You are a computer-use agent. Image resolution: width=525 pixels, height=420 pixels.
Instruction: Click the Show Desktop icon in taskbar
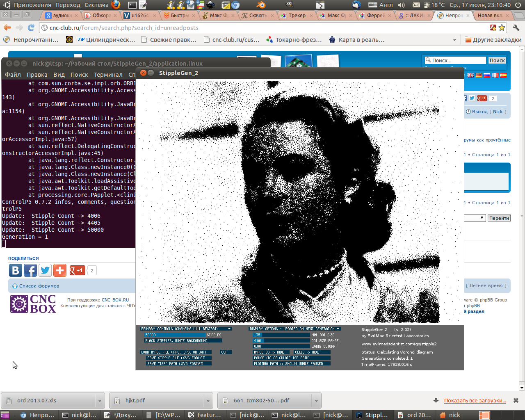5,415
